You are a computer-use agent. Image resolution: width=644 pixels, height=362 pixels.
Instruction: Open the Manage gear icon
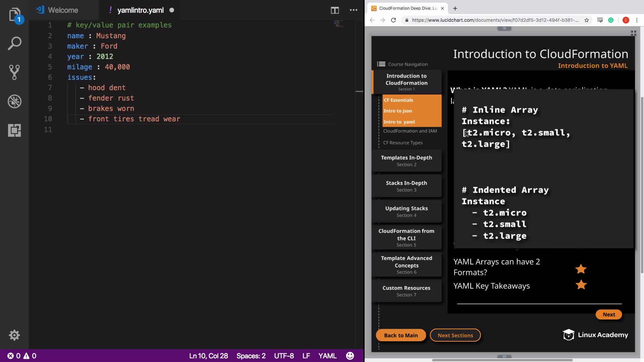[14, 335]
